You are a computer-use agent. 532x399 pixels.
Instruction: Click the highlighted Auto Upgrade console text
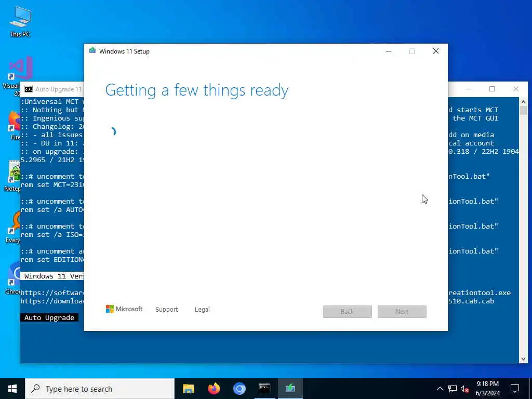(49, 317)
